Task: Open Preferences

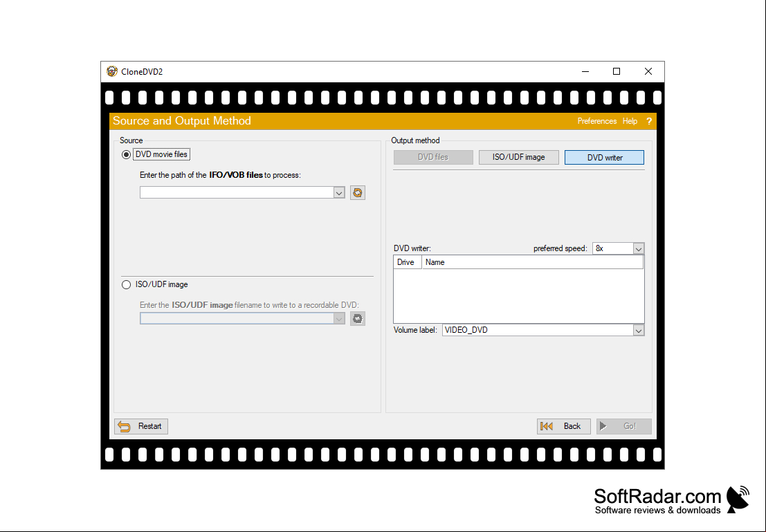Action: (x=597, y=121)
